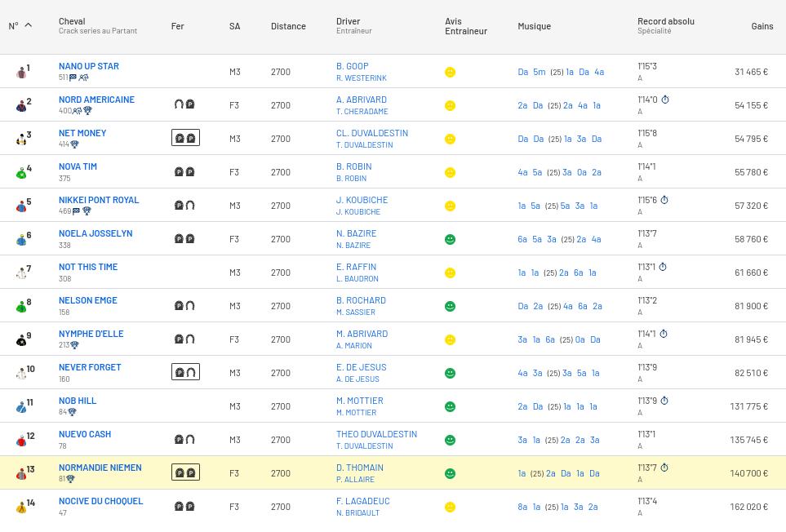Select the highlighted Normandie Niemen row
Image resolution: width=786 pixels, height=532 pixels.
click(x=392, y=473)
